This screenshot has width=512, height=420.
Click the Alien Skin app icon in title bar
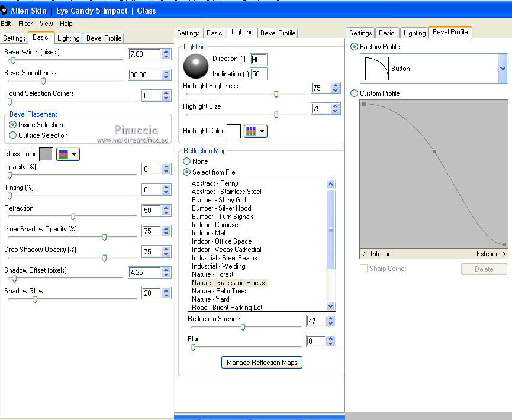pos(4,11)
